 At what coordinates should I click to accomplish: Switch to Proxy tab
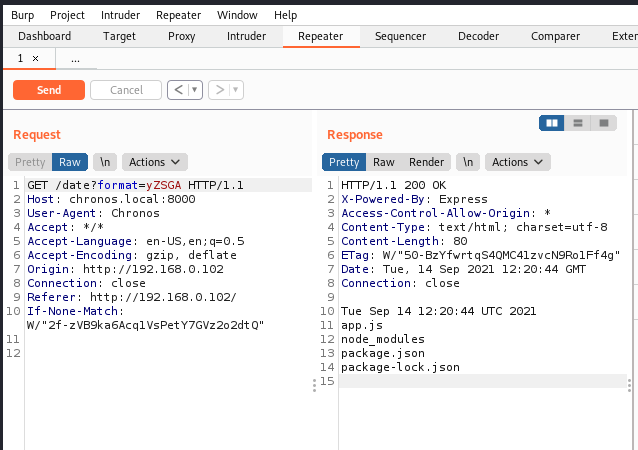(181, 36)
